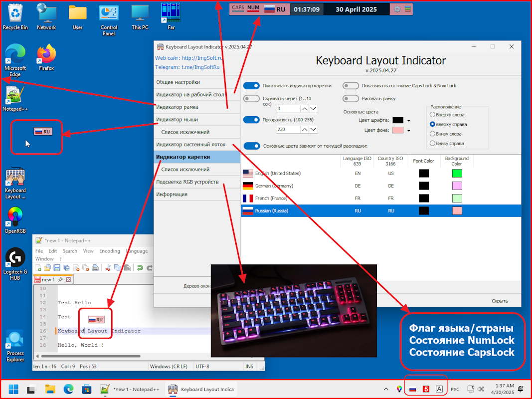Viewport: 532px width, 399px height.
Task: Open the 'Цвет шрифта' dropdown arrow
Action: 408,120
